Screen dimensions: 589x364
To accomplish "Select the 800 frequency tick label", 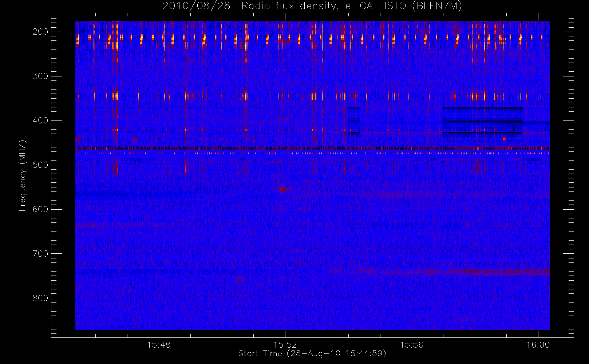I will pyautogui.click(x=40, y=298).
